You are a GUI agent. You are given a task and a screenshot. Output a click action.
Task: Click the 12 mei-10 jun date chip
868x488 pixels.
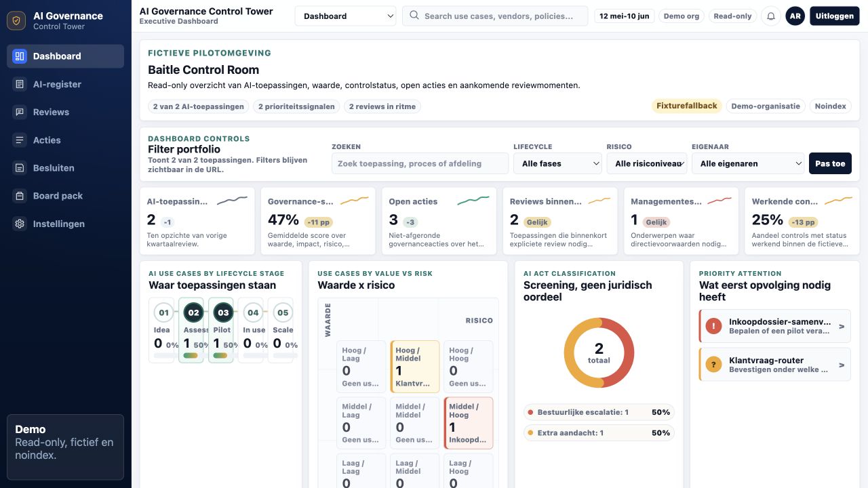(624, 16)
